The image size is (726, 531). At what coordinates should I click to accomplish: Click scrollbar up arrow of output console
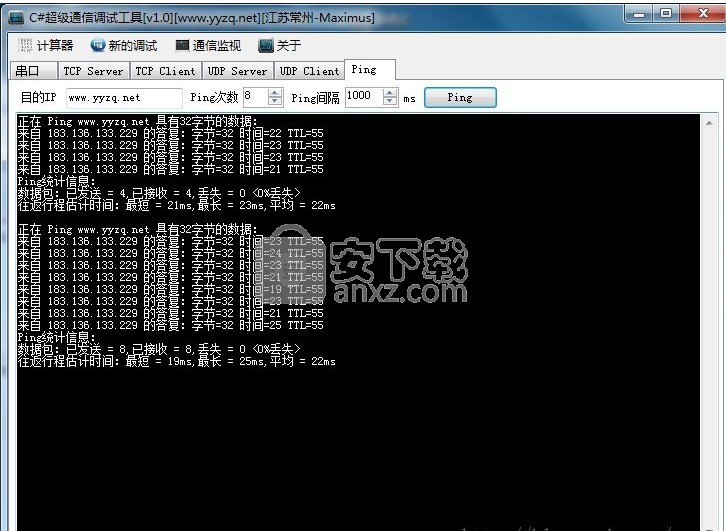tap(709, 122)
